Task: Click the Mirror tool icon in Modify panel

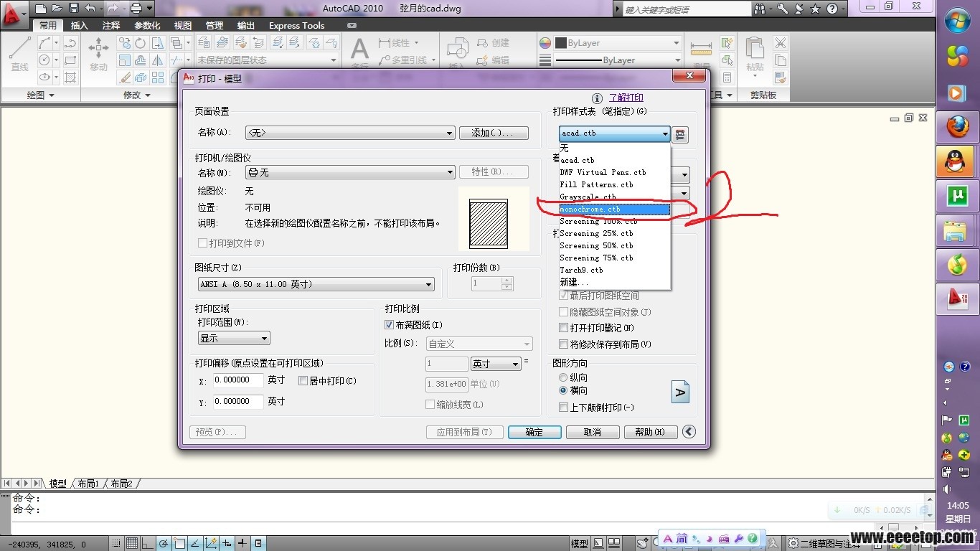Action: [x=158, y=61]
